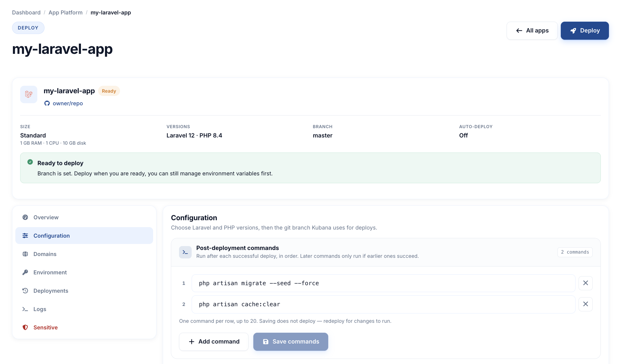
Task: Click the orange Ready status badge
Action: point(109,91)
